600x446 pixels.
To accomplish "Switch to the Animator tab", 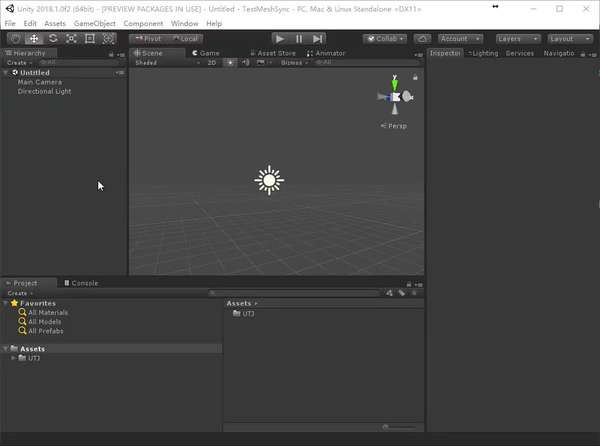I will [326, 53].
